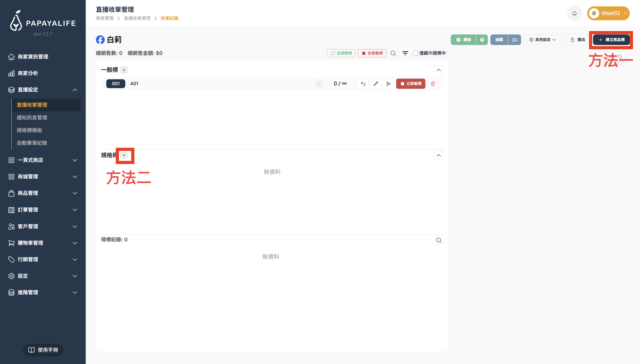Click the notification bell icon
The image size is (640, 364).
(574, 13)
